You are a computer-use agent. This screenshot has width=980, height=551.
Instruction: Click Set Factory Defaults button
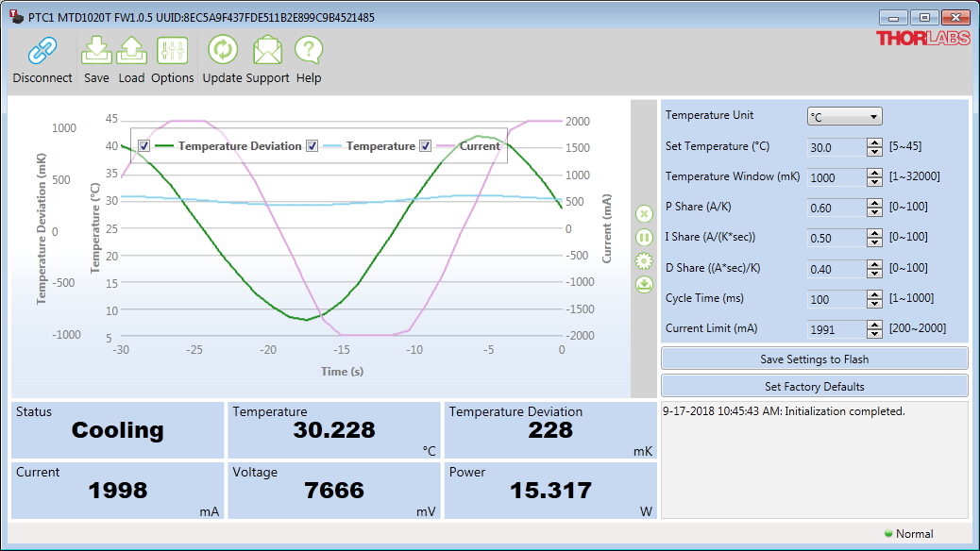coord(815,387)
